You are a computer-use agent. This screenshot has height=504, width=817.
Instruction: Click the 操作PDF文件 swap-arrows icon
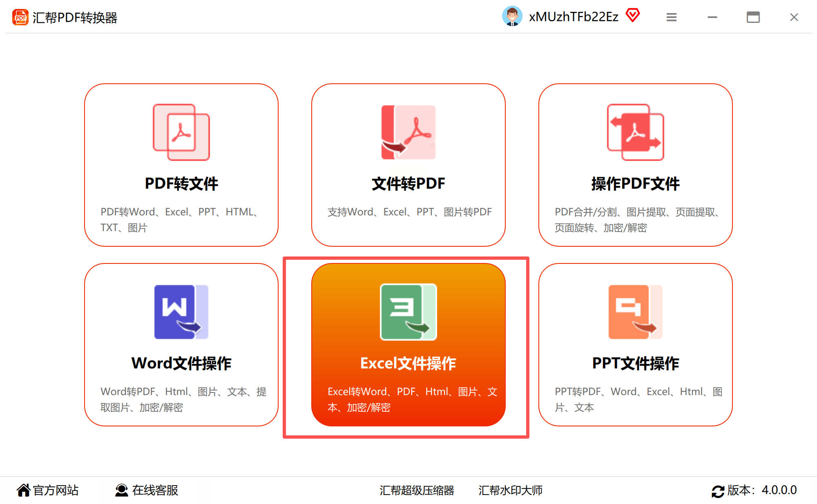(635, 132)
